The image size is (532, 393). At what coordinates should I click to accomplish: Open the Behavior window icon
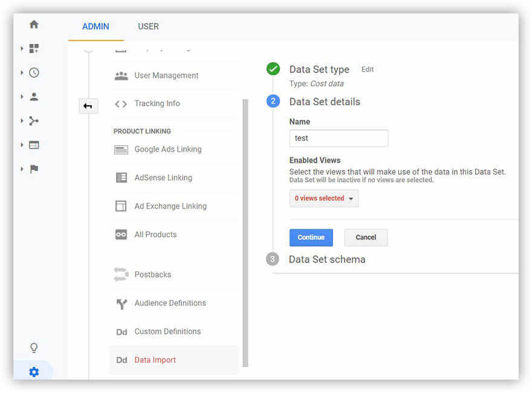[x=34, y=145]
